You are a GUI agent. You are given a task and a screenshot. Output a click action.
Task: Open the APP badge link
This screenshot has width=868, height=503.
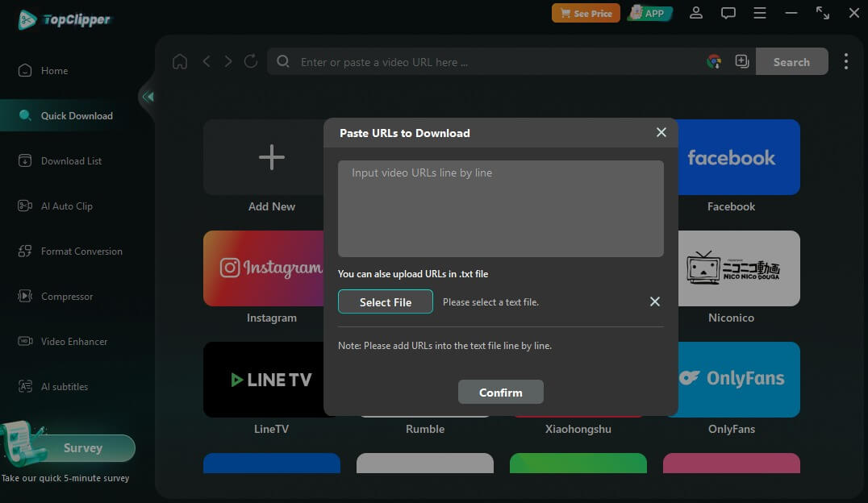click(650, 13)
